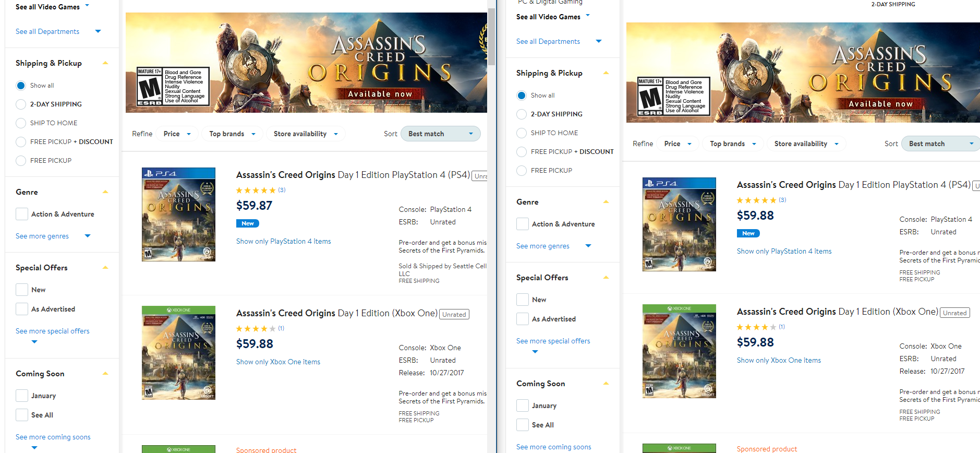This screenshot has height=453, width=980.
Task: Click Show only Xbox One items, left window
Action: point(278,362)
